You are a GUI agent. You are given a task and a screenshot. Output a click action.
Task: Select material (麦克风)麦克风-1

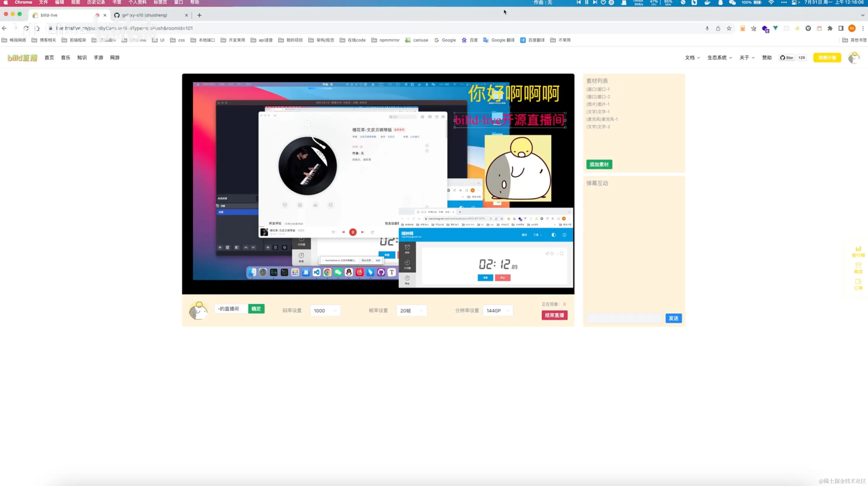[x=602, y=119]
